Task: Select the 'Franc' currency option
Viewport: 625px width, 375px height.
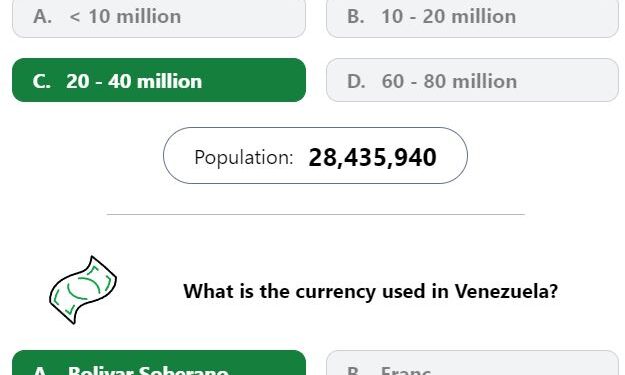Action: pos(472,363)
